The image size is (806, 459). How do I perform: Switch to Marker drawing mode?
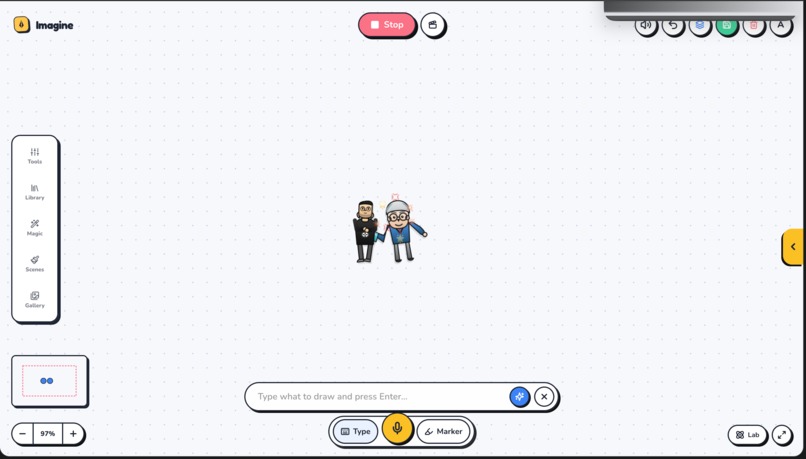pyautogui.click(x=443, y=431)
